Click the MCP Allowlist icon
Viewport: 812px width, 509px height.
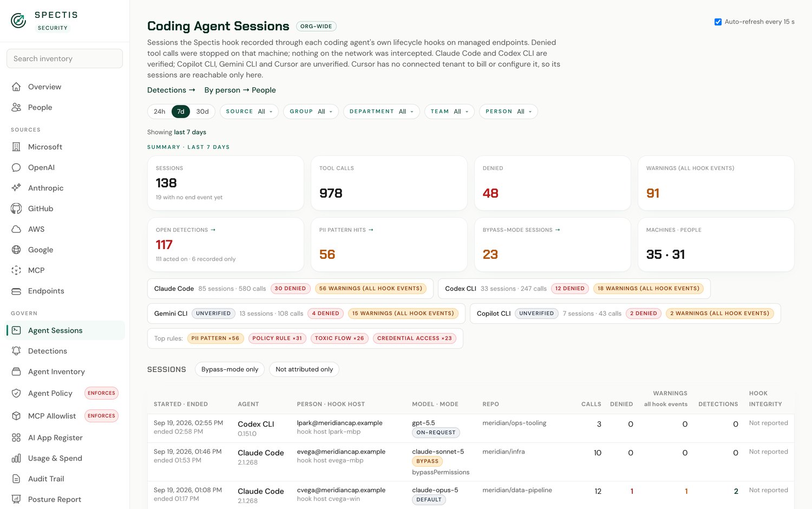[x=16, y=416]
